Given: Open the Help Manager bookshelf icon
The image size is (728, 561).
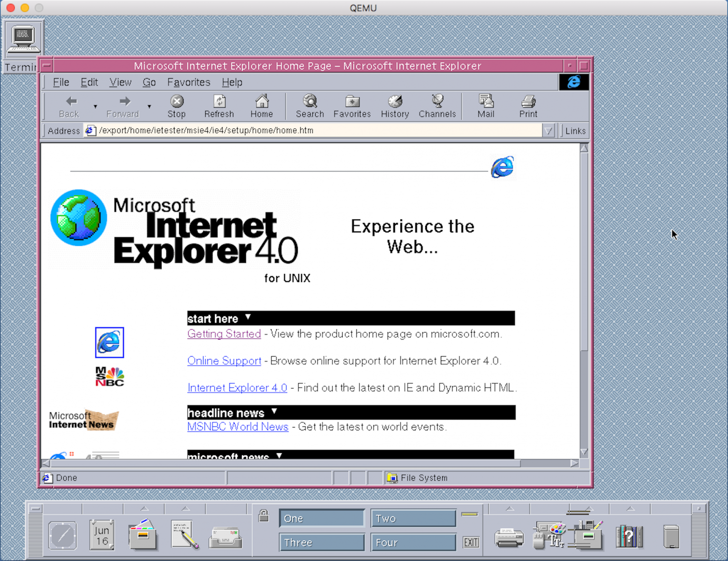Looking at the screenshot, I should [629, 536].
